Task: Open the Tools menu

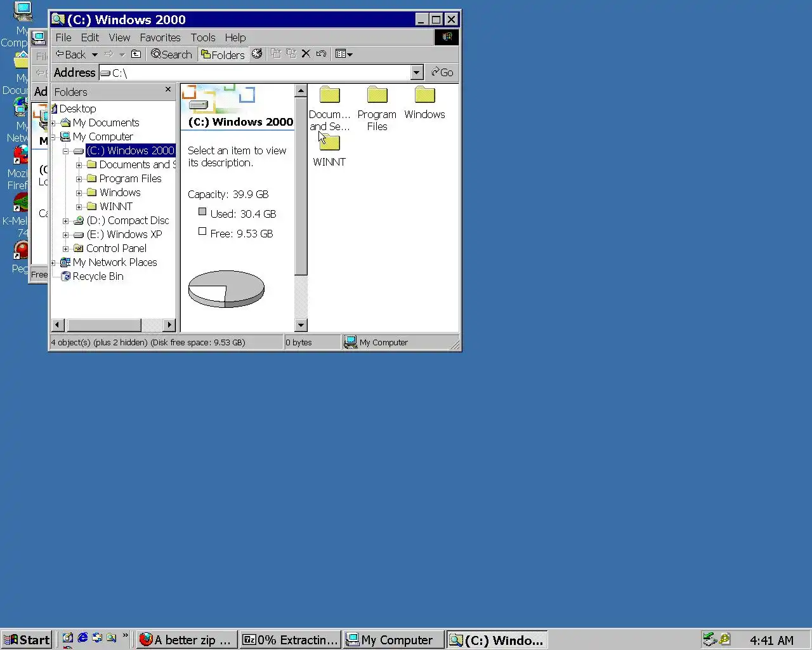Action: coord(203,37)
